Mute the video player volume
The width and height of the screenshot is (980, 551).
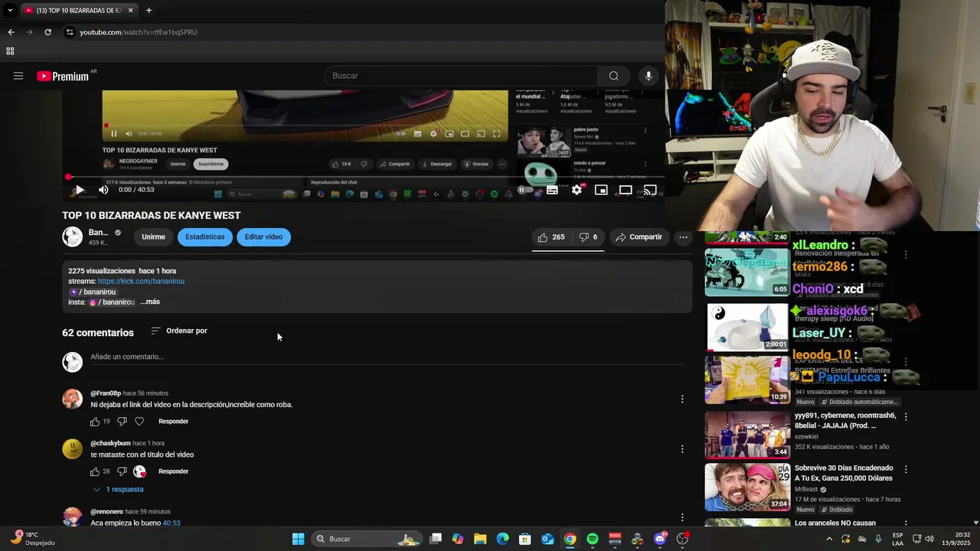(103, 190)
